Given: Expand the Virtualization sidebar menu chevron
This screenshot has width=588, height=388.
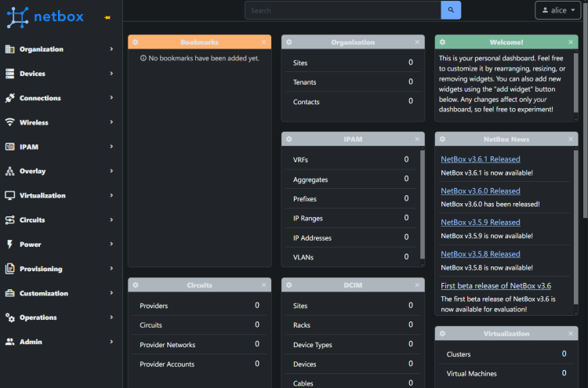Looking at the screenshot, I should click(x=111, y=195).
